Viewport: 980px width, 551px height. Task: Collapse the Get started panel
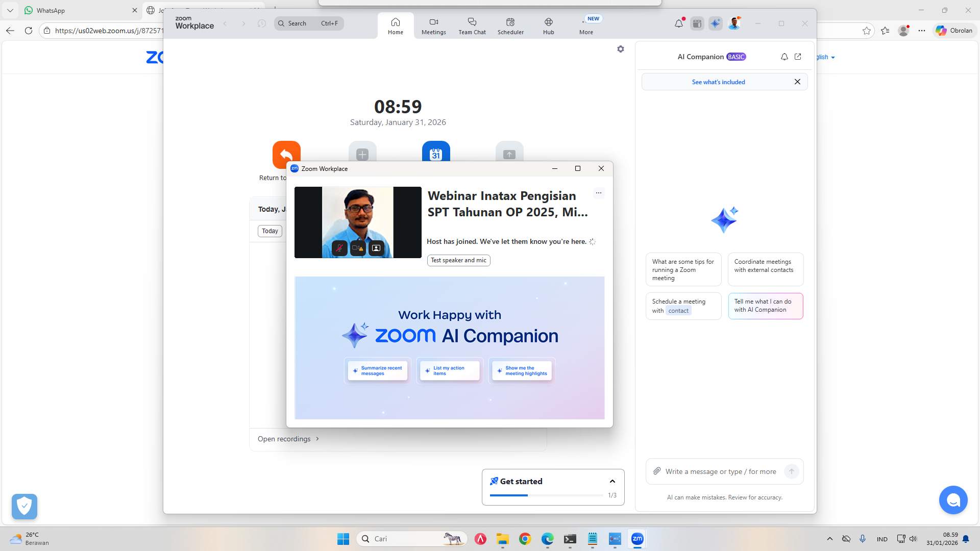click(x=612, y=481)
